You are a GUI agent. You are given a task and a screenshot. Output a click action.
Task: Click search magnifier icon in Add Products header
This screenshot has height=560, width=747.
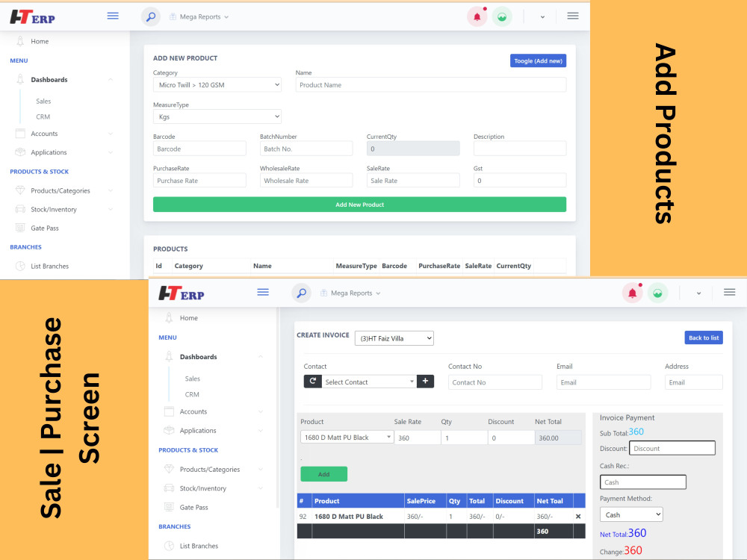[151, 16]
